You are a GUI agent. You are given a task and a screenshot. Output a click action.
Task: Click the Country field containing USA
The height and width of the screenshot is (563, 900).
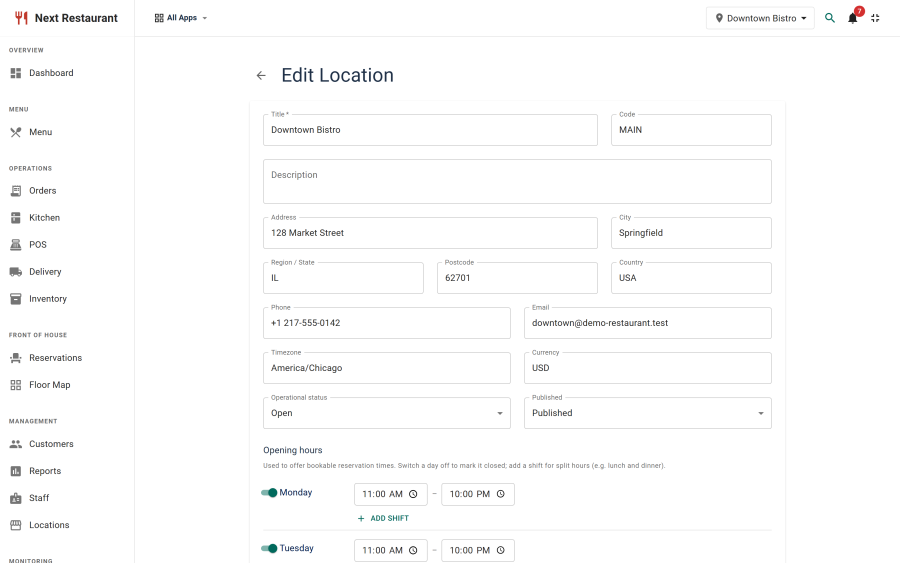pos(691,278)
